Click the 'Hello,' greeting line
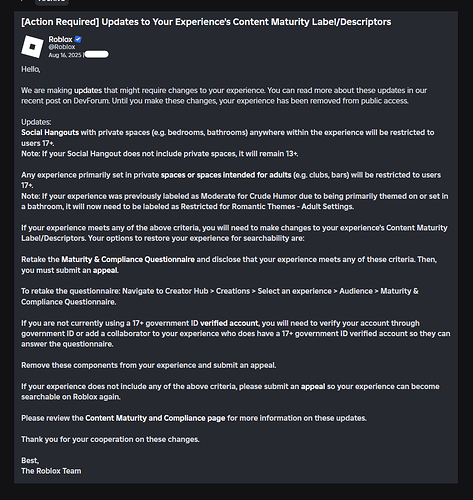Image resolution: width=473 pixels, height=500 pixels. click(31, 69)
